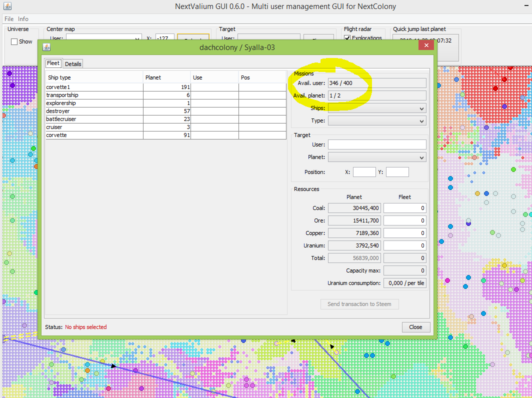
Task: Click the Use cell for corvette1
Action: point(214,87)
